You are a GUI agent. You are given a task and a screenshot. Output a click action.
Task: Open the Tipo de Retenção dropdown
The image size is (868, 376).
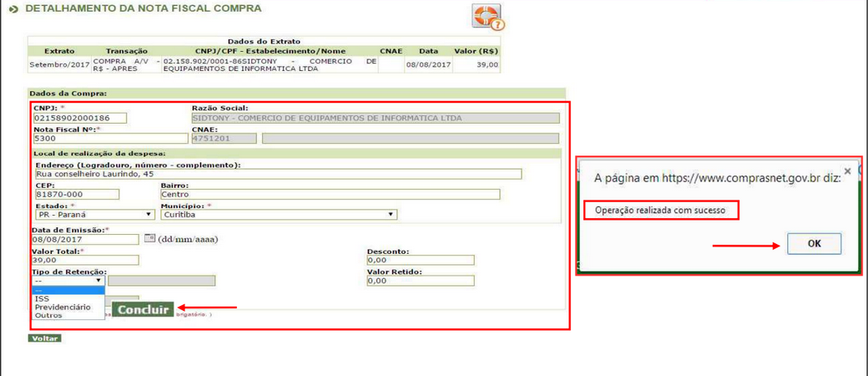tap(68, 281)
